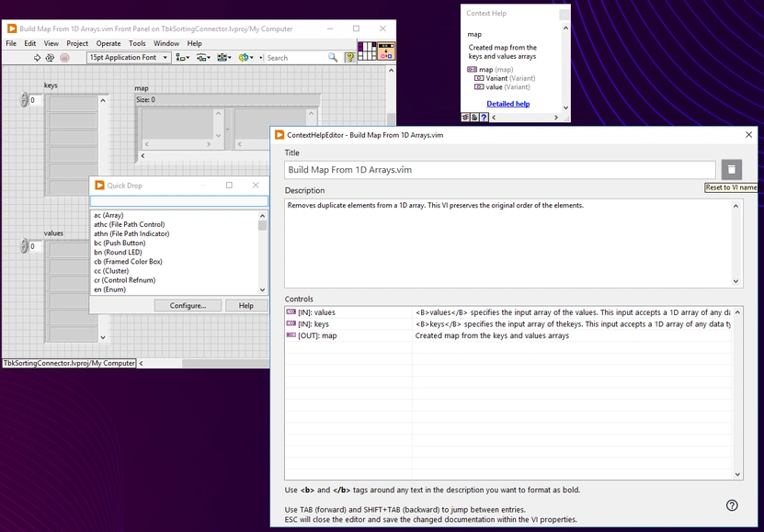Click the Context Help question mark toolbar icon

tap(351, 58)
